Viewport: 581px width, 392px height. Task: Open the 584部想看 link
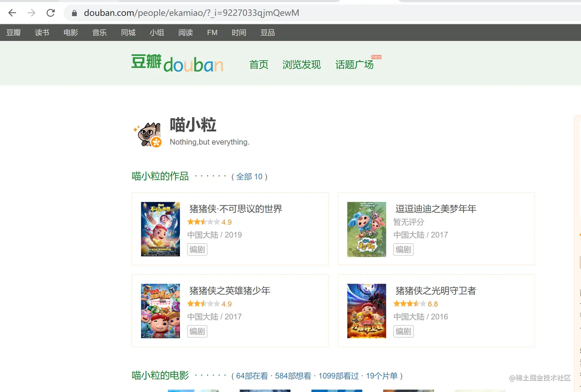click(293, 376)
